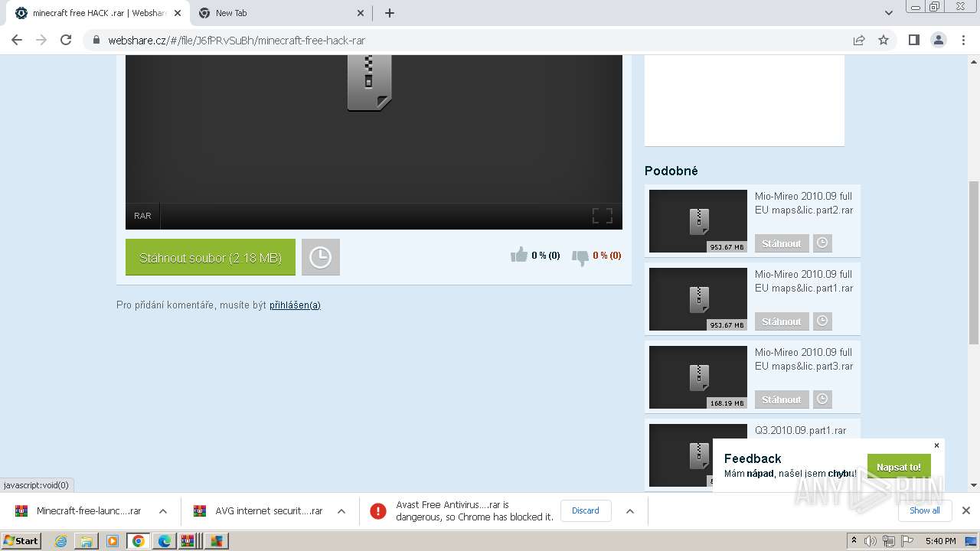Open the Chrome profile avatar
Viewport: 980px width, 551px height.
pyautogui.click(x=939, y=40)
